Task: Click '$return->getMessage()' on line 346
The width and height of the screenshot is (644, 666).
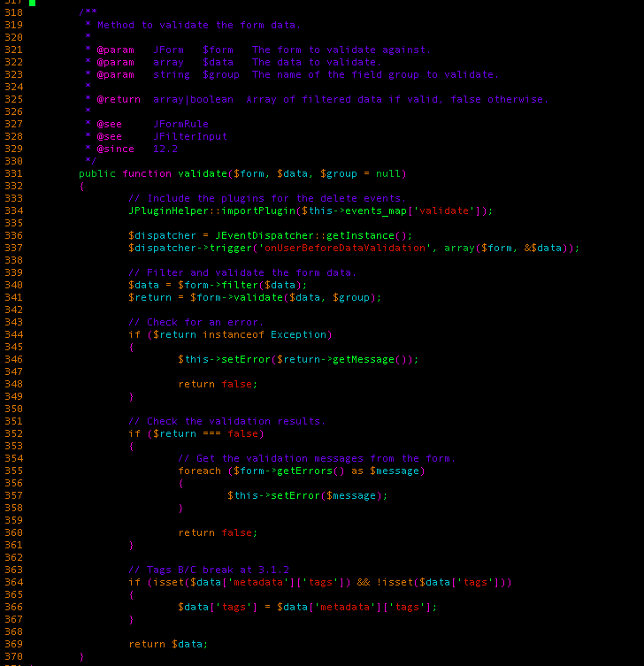Action: pyautogui.click(x=342, y=359)
